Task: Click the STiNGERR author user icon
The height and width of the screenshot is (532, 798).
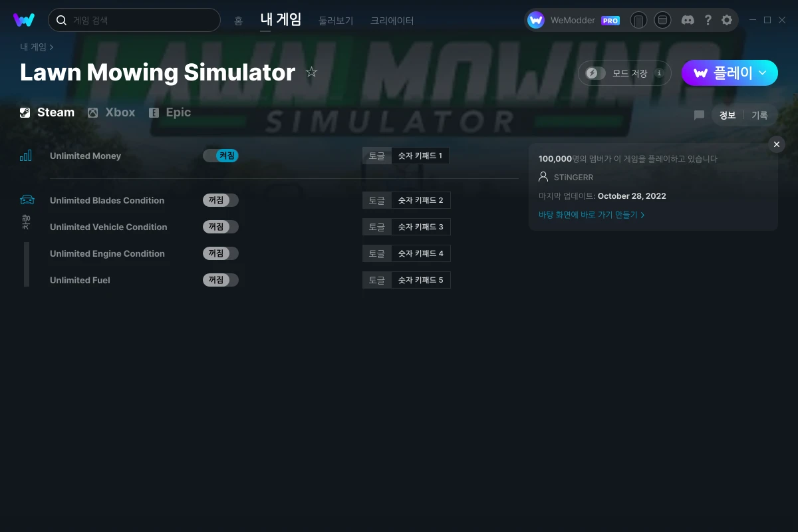Action: [x=543, y=177]
